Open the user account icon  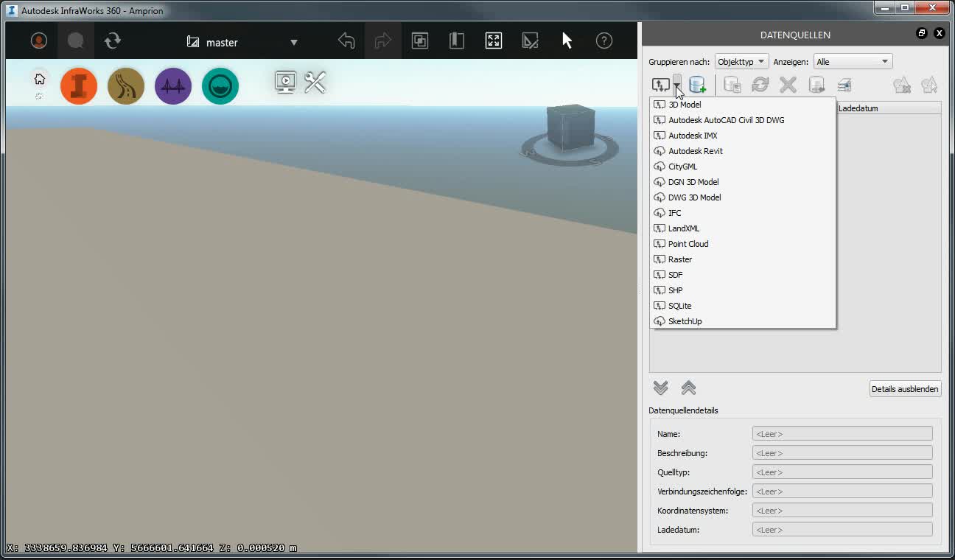[x=39, y=41]
